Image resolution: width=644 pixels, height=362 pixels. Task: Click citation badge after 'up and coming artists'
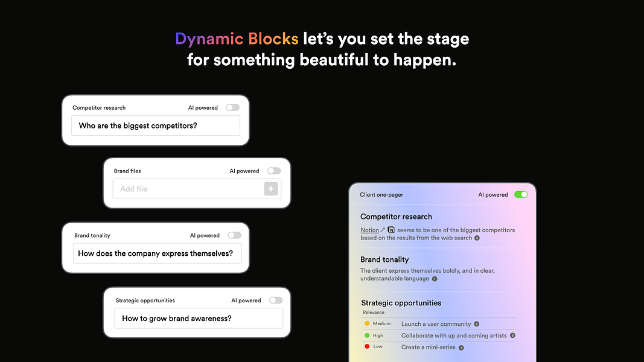click(x=512, y=335)
